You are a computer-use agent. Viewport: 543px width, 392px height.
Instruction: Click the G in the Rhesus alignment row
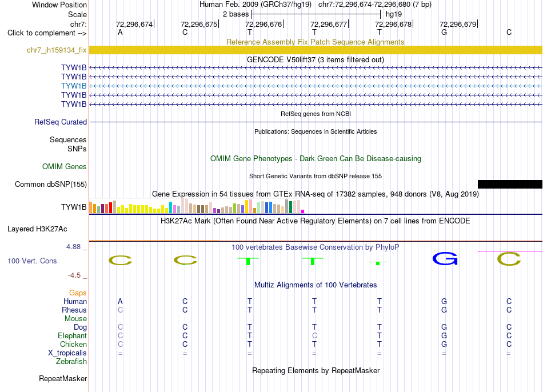point(444,310)
